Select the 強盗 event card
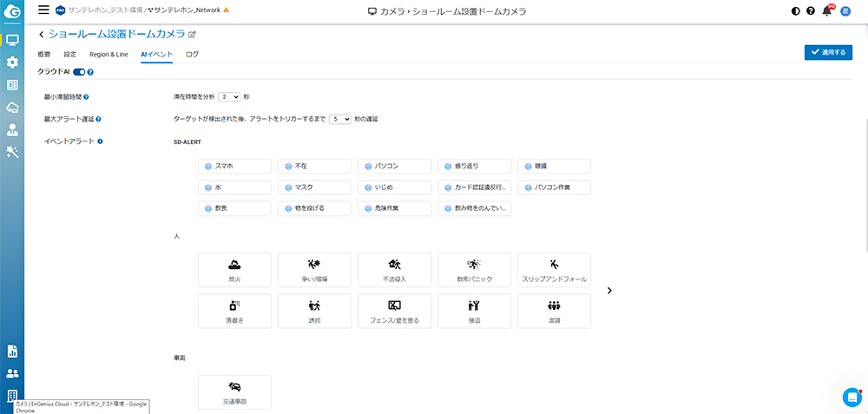This screenshot has height=414, width=868. (x=475, y=311)
